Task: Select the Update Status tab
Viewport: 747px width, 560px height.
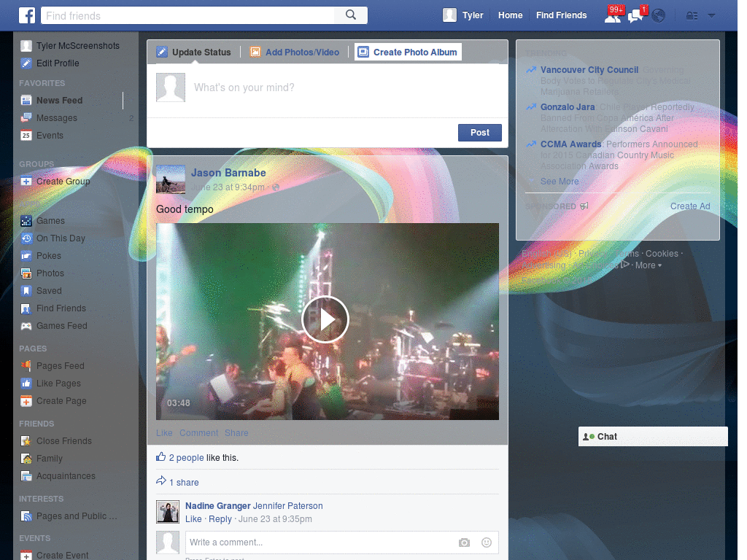Action: pyautogui.click(x=194, y=52)
